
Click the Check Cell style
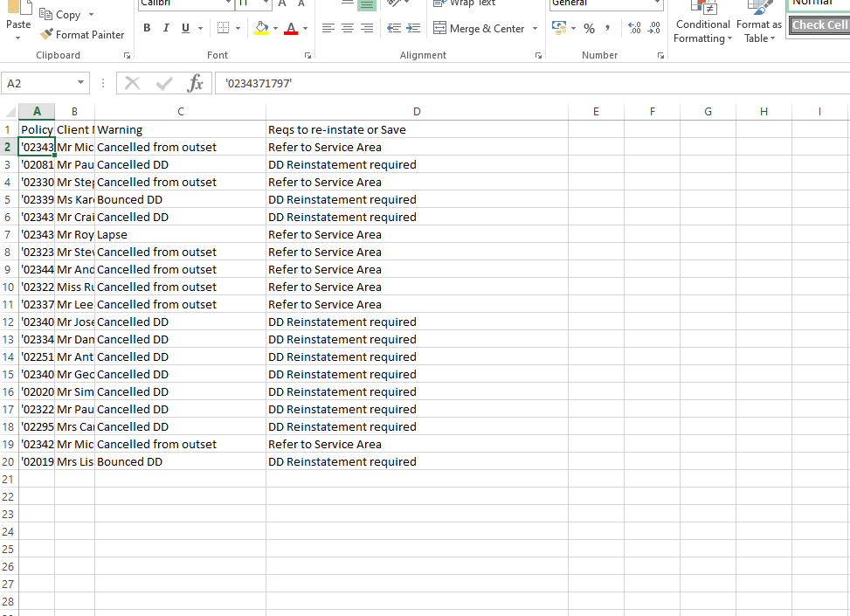(819, 25)
